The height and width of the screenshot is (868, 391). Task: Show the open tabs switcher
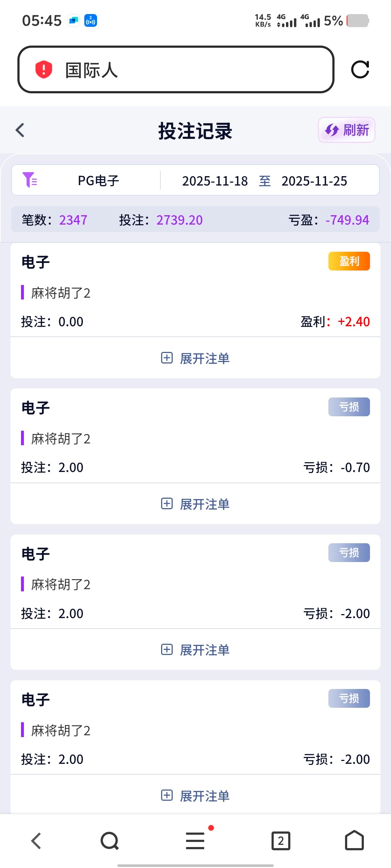pos(281,841)
